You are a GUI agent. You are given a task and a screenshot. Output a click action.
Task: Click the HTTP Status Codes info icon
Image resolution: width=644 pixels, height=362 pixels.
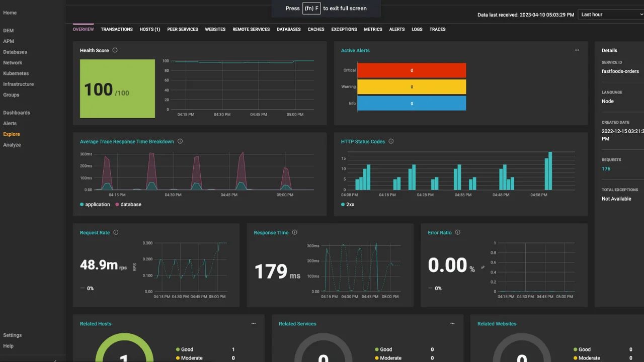tap(391, 141)
